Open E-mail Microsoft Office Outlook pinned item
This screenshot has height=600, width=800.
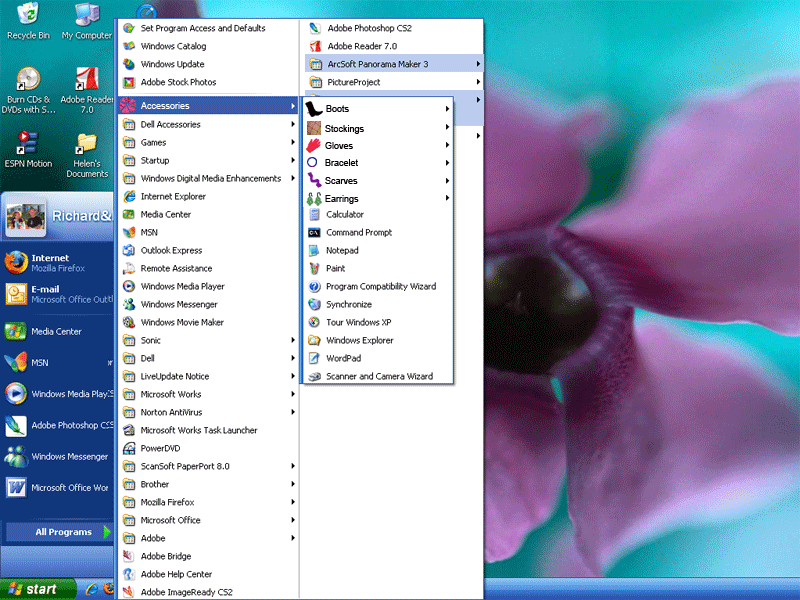click(58, 294)
